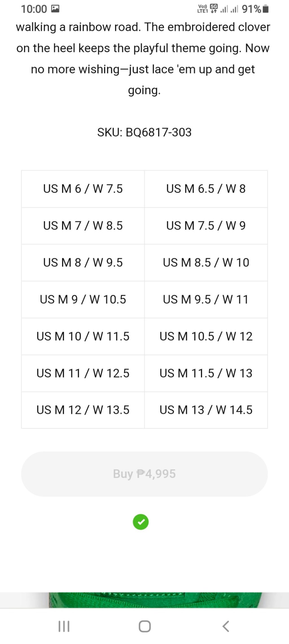Choose size US M 7 / W 8.5
This screenshot has width=289, height=644.
pyautogui.click(x=83, y=226)
